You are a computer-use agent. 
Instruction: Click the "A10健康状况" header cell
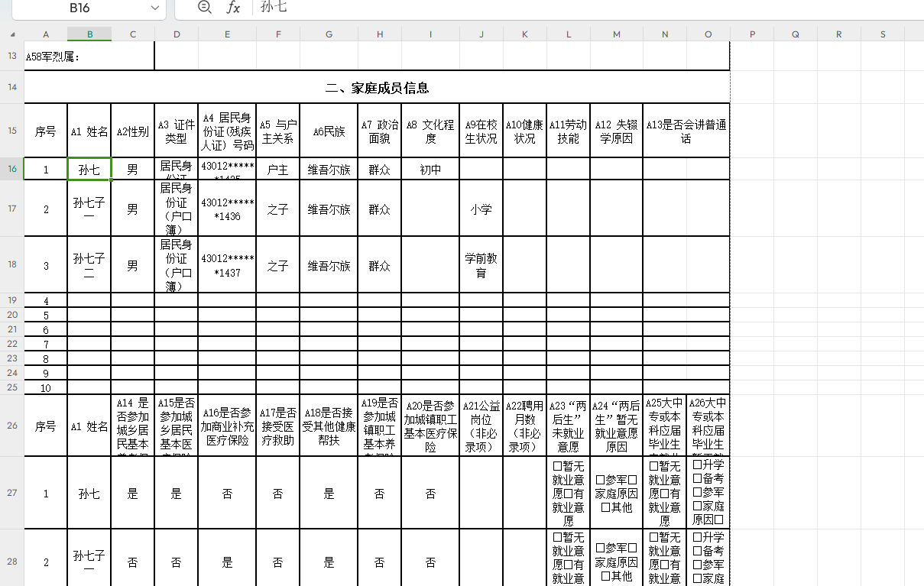(524, 131)
